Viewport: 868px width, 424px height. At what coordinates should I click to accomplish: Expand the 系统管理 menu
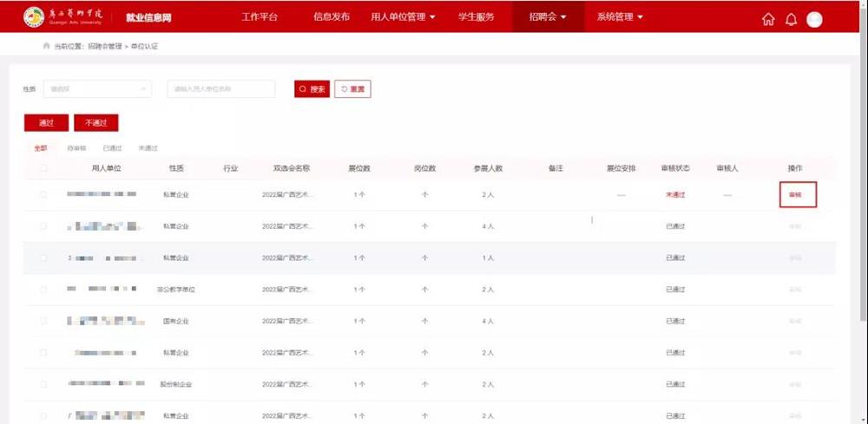[x=620, y=16]
